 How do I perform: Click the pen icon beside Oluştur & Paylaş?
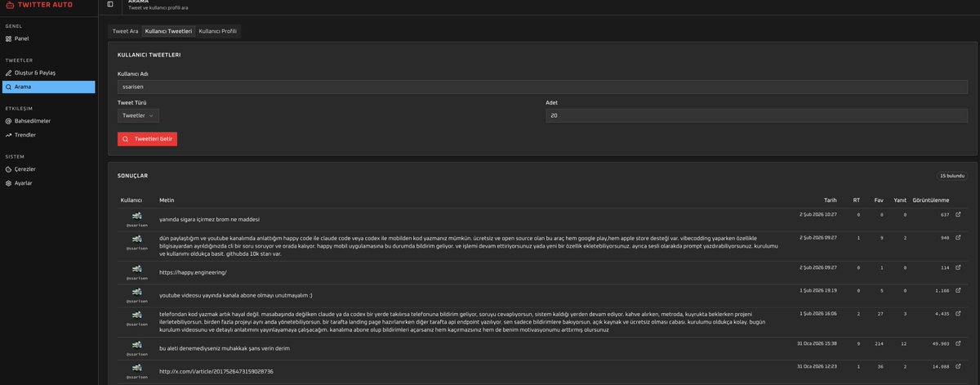(8, 73)
